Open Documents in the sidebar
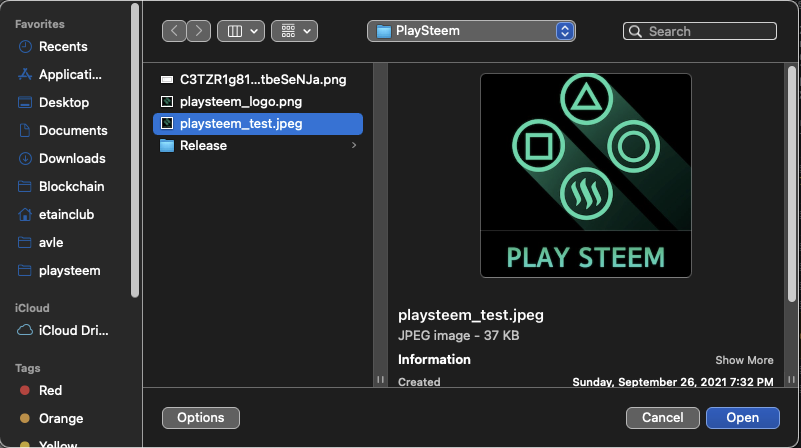Screen dimensions: 801x448 73,131
